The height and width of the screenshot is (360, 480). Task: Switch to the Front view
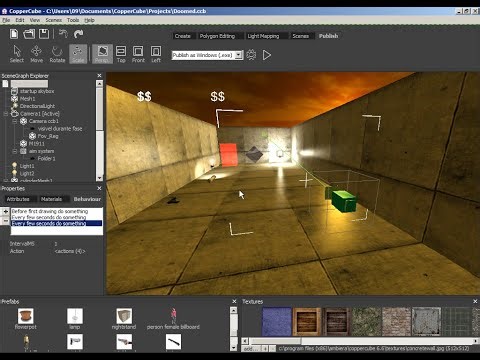(138, 54)
